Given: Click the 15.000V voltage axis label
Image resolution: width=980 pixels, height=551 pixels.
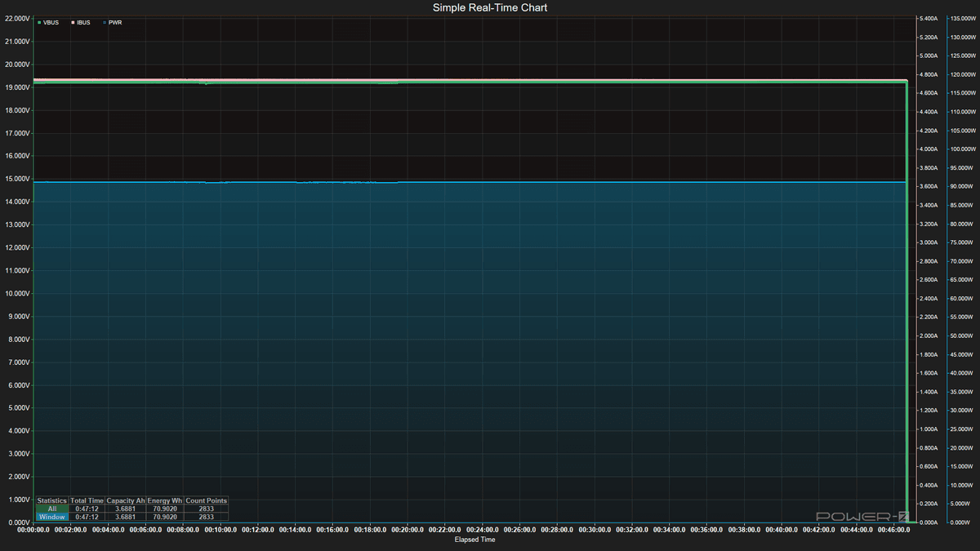Looking at the screenshot, I should pos(17,179).
